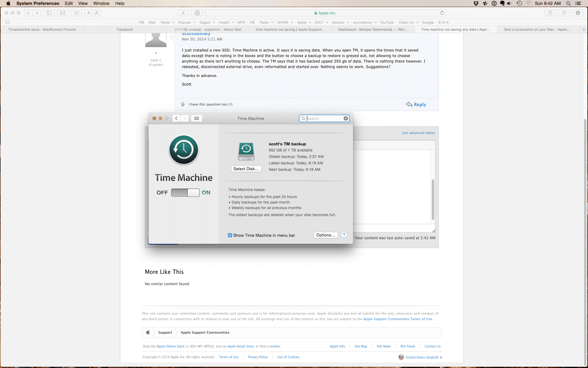This screenshot has width=588, height=368.
Task: Click Use advanced editor link
Action: pyautogui.click(x=418, y=133)
